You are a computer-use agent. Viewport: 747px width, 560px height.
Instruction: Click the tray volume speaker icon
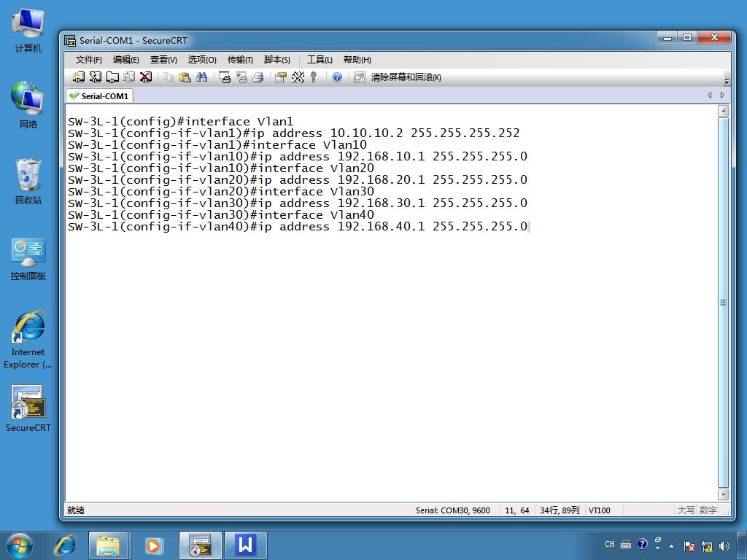(724, 545)
